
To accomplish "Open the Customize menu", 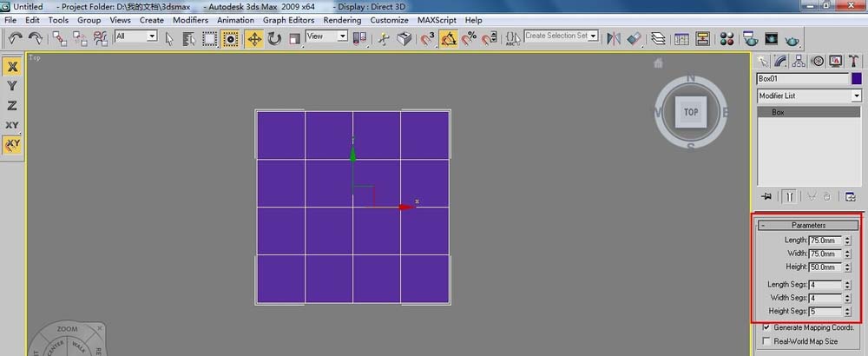I will [x=389, y=20].
